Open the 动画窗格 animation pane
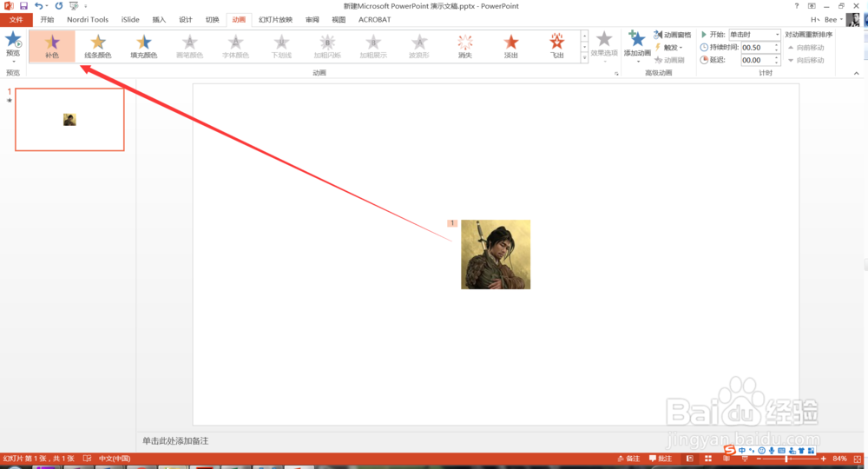Screen dimensions: 868x469 pos(673,35)
